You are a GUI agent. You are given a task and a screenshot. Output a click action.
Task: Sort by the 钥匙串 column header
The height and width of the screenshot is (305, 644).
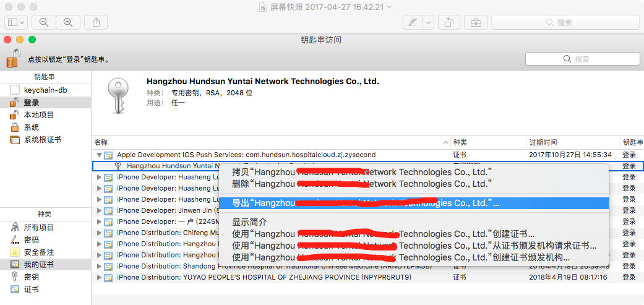click(632, 142)
